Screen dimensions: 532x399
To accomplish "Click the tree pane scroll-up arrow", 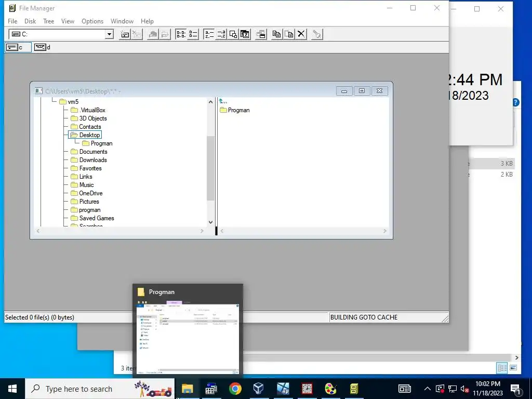I will 210,102.
